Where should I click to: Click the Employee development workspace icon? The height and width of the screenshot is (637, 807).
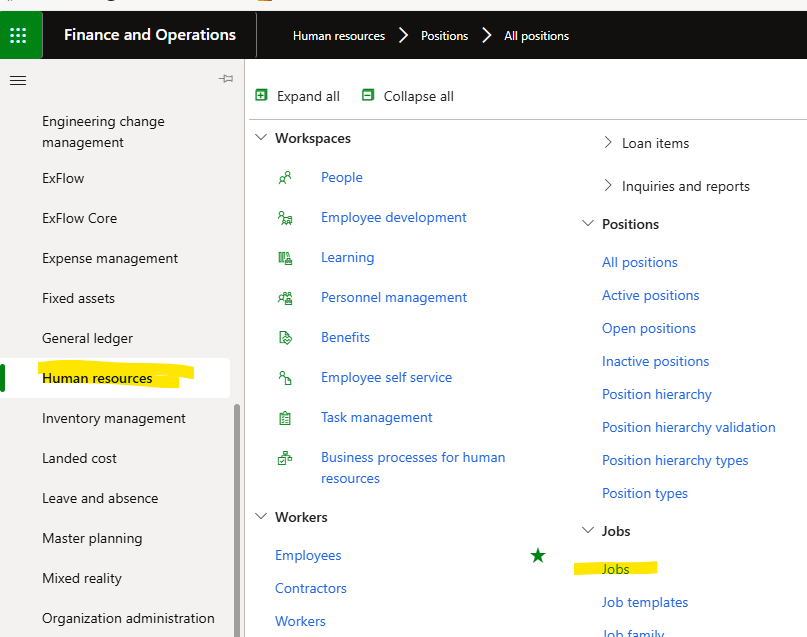coord(285,218)
